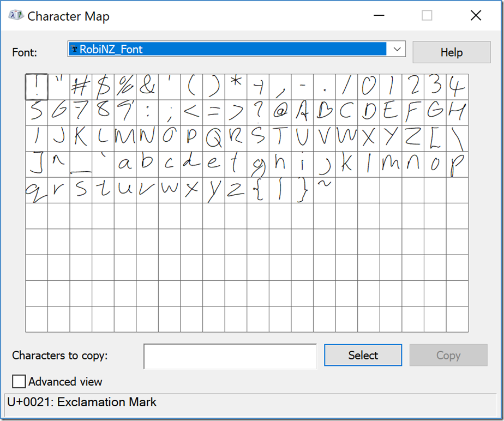
Task: Click the Copy button
Action: 448,355
